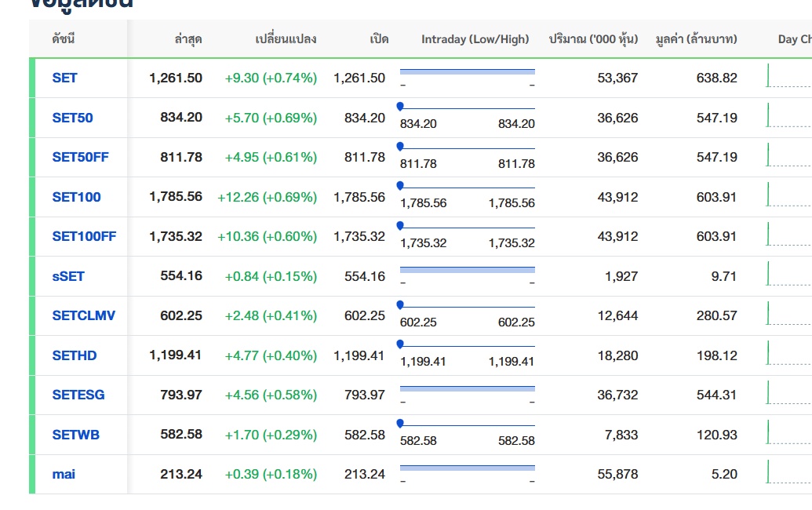Screen dimensions: 812x510
Task: Click the ล่าสุด column header
Action: (188, 39)
